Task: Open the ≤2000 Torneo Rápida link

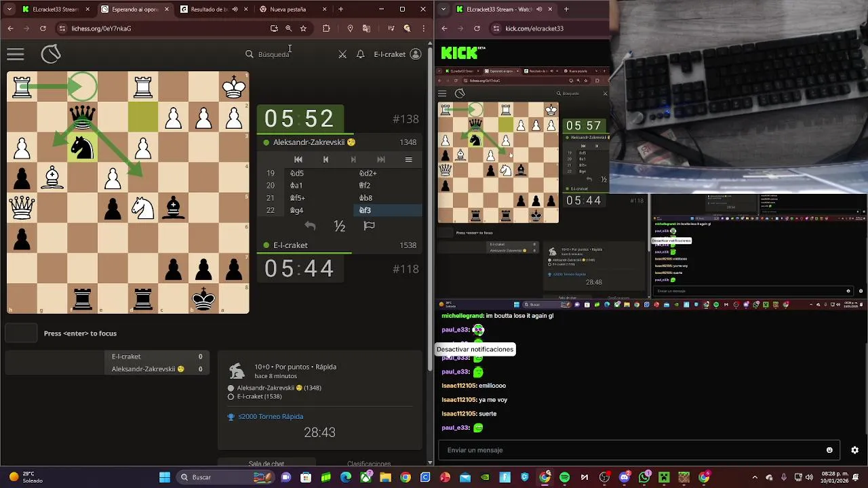Action: coord(271,417)
